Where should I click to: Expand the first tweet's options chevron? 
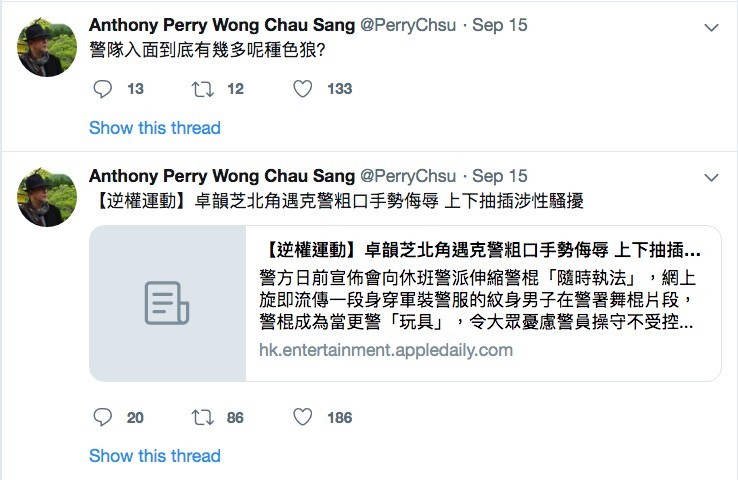point(711,26)
